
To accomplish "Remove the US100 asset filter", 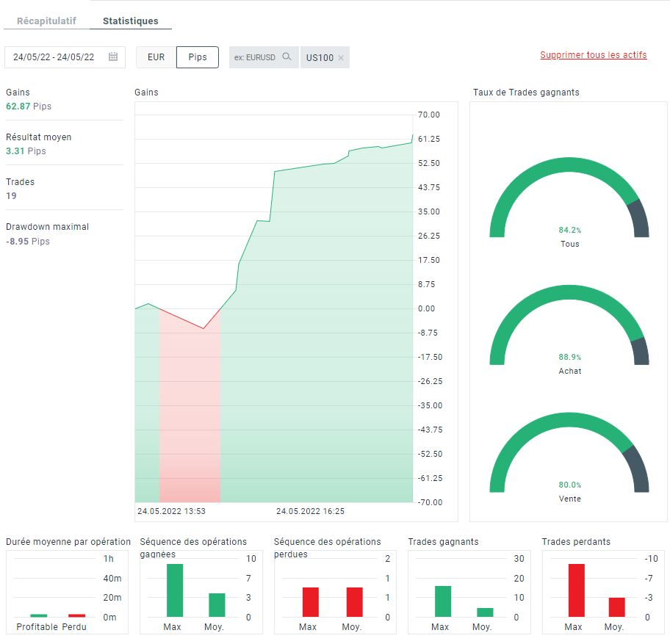I will 341,58.
